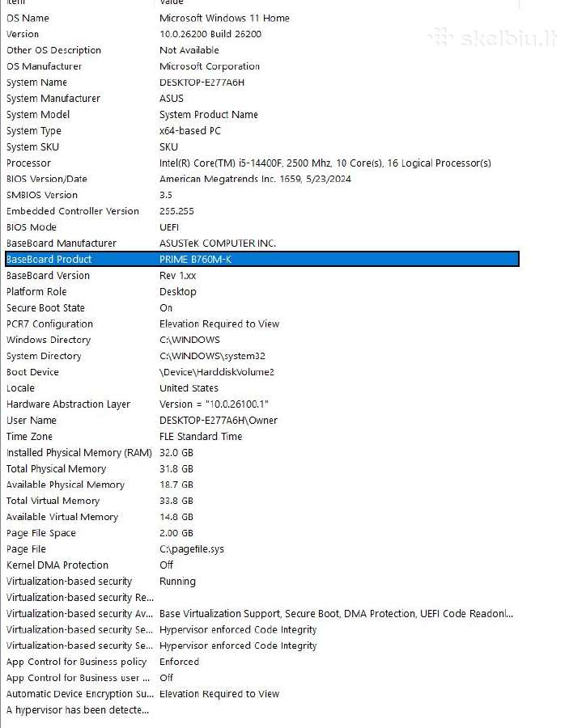Image resolution: width=586 pixels, height=728 pixels.
Task: Select System Manufacturer row
Action: click(x=262, y=99)
